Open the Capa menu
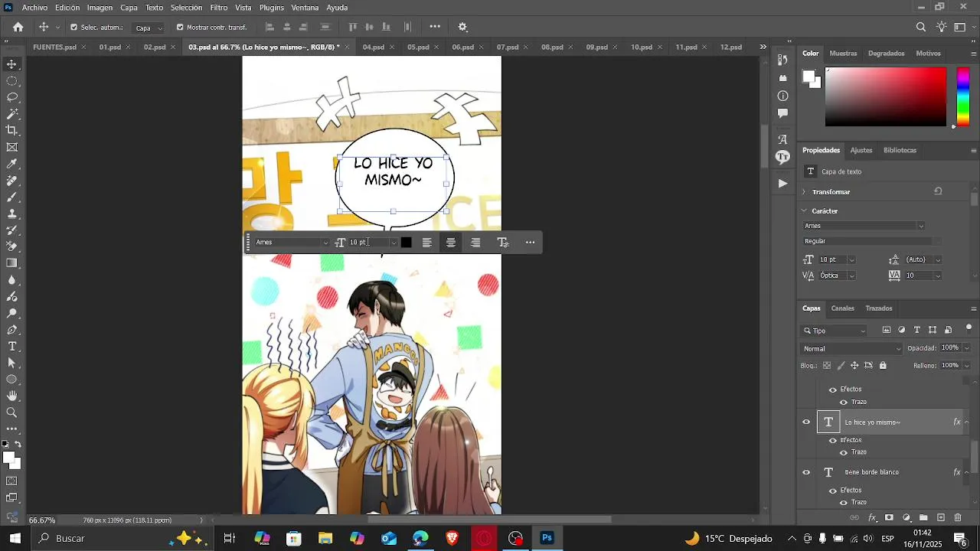Screen dimensions: 980x551 point(129,7)
